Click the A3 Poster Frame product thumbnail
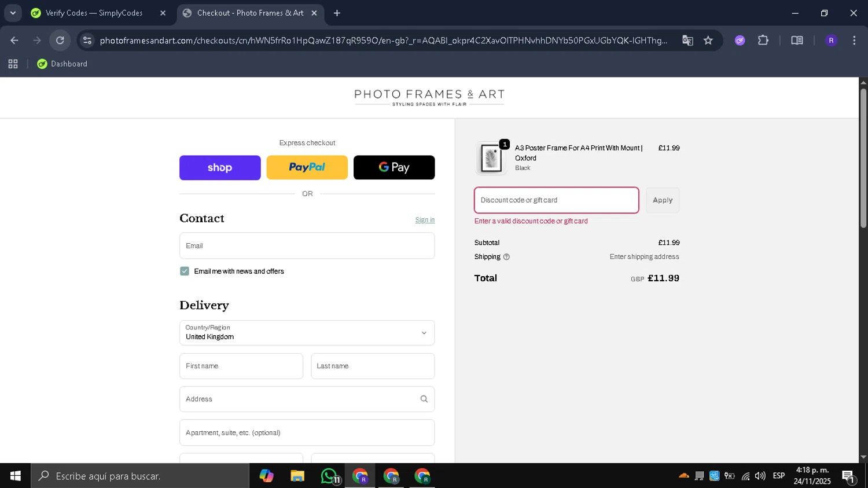 491,158
